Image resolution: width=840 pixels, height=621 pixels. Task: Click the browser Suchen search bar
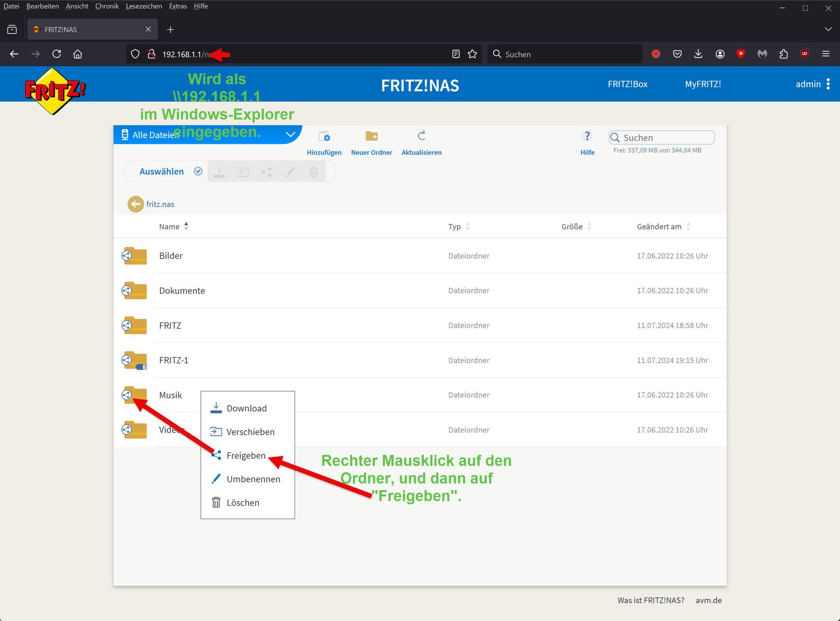[x=565, y=54]
